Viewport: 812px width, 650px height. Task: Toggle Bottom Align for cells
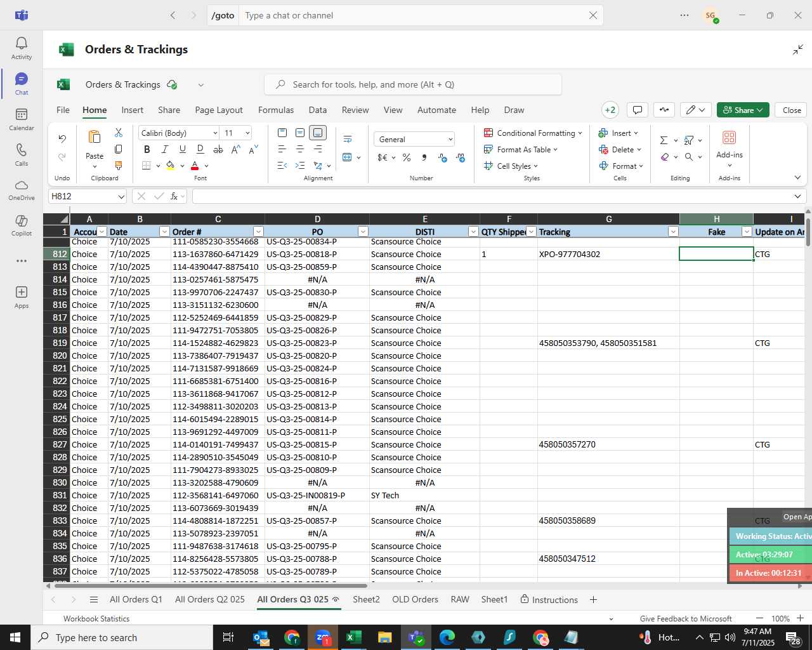tap(318, 133)
